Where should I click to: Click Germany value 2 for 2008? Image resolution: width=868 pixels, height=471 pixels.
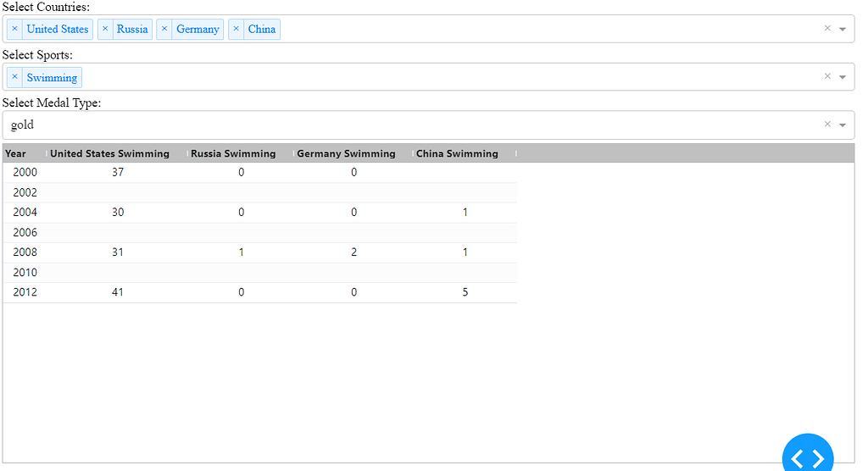tap(353, 252)
